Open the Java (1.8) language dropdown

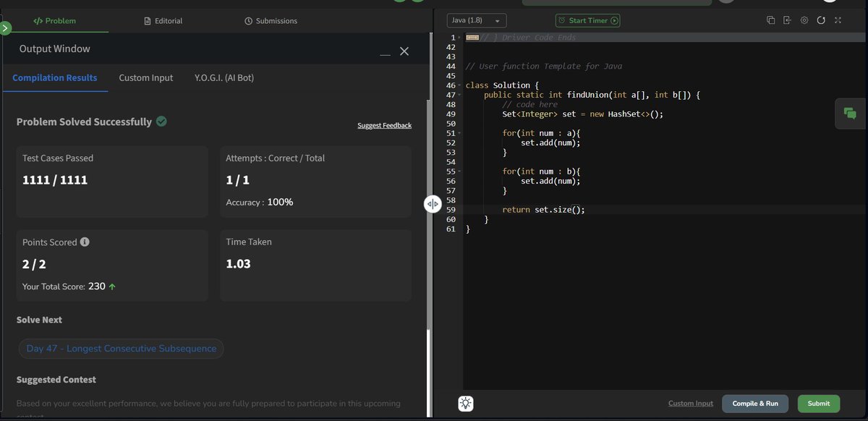tap(476, 21)
